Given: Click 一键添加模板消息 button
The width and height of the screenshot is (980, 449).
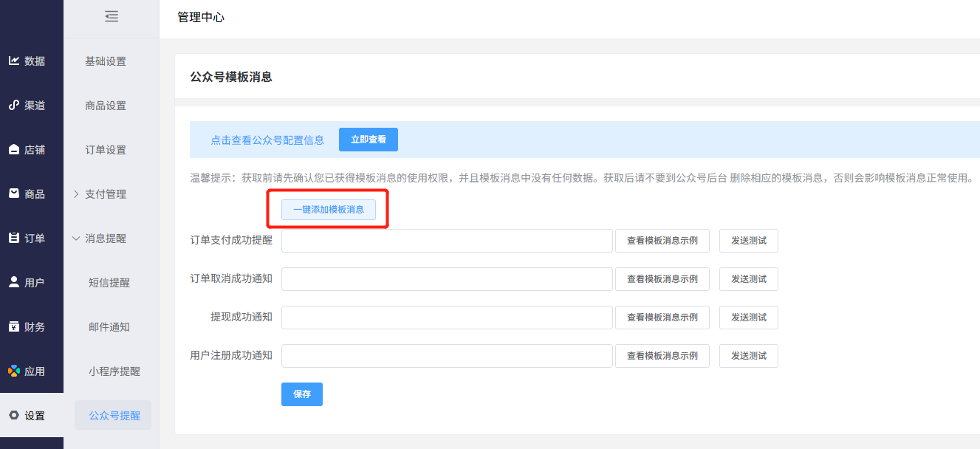Looking at the screenshot, I should click(x=329, y=210).
